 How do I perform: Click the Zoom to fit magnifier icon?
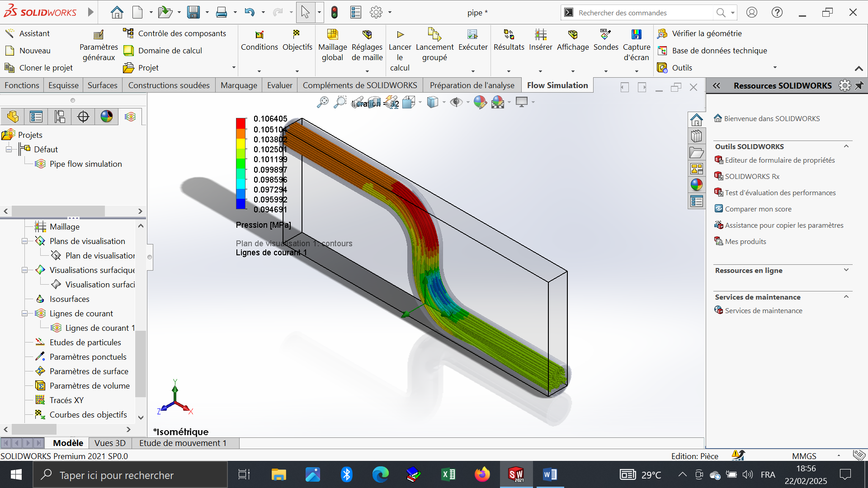(x=322, y=102)
